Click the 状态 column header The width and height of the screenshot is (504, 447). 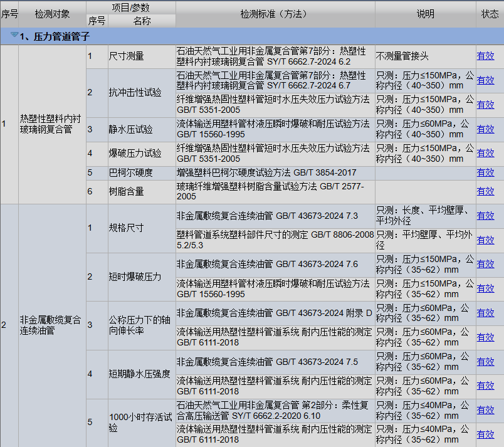[x=490, y=14]
